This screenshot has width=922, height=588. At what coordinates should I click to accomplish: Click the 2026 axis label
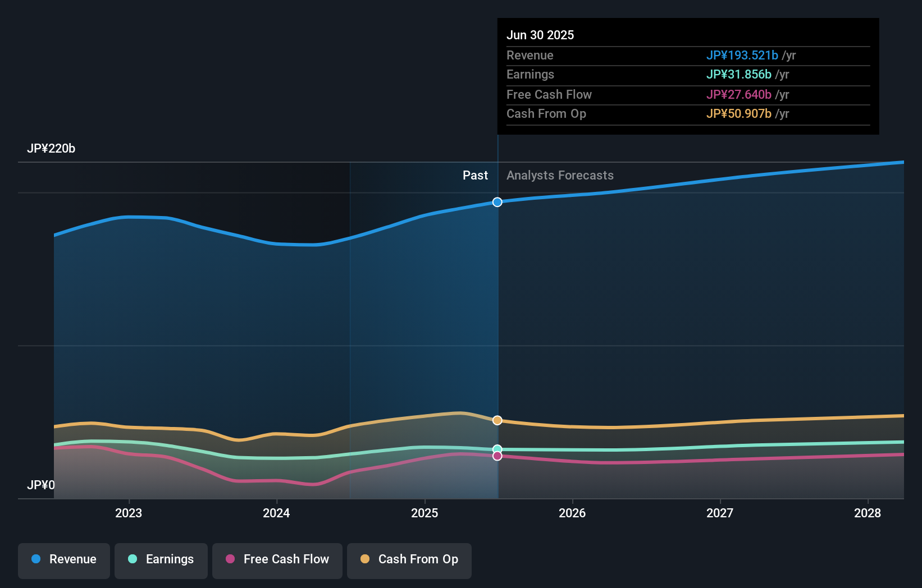pos(572,512)
